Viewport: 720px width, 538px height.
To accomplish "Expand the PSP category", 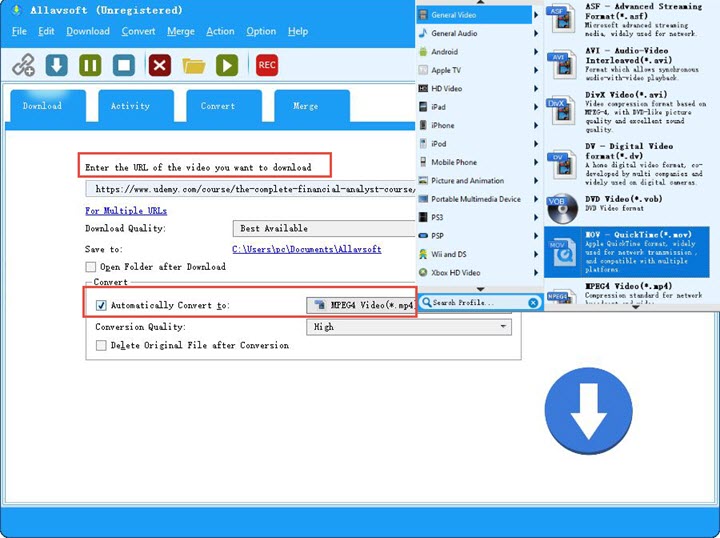I will tap(478, 235).
